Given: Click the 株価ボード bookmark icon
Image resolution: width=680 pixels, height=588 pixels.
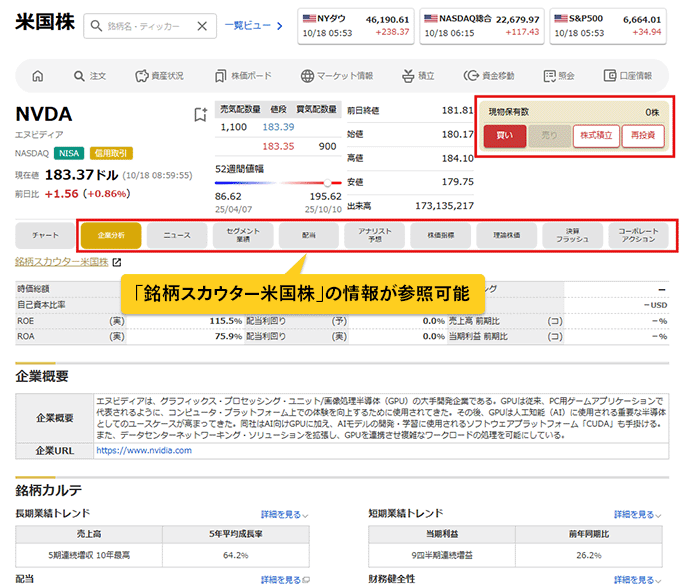Looking at the screenshot, I should pos(220,76).
